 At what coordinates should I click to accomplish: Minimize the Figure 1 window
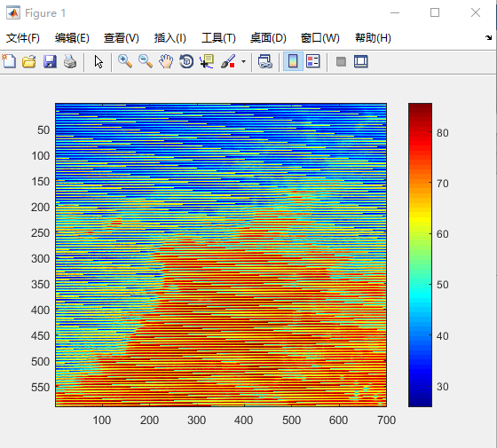tap(395, 12)
